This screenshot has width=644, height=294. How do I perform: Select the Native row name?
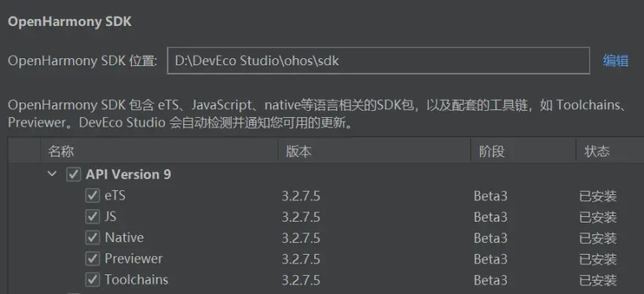click(x=124, y=237)
